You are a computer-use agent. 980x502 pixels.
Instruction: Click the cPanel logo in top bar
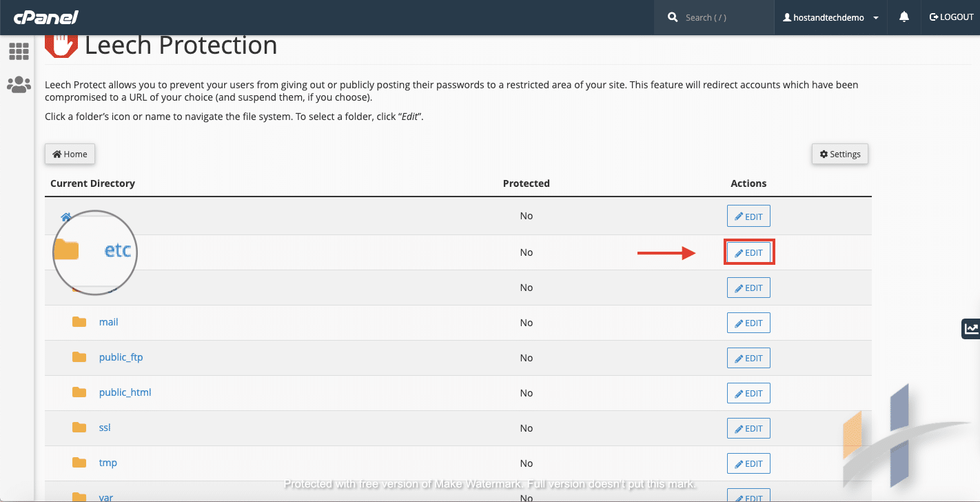[x=45, y=17]
